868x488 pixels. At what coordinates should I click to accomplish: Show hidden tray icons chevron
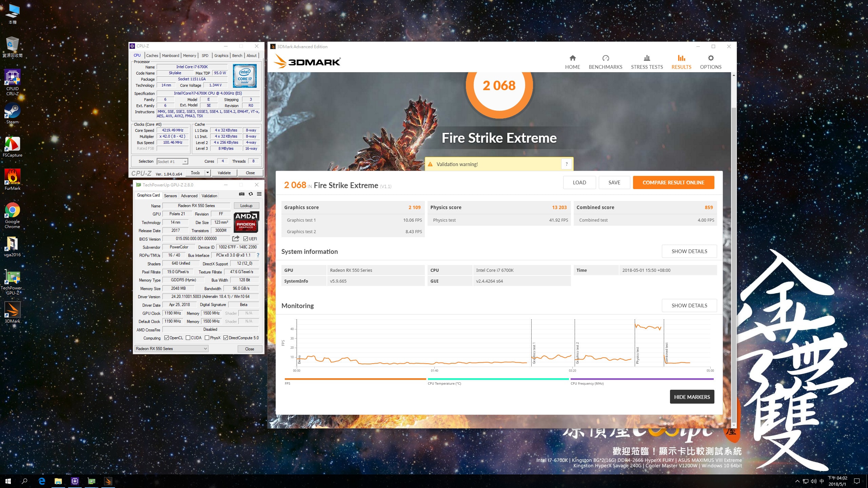(797, 481)
